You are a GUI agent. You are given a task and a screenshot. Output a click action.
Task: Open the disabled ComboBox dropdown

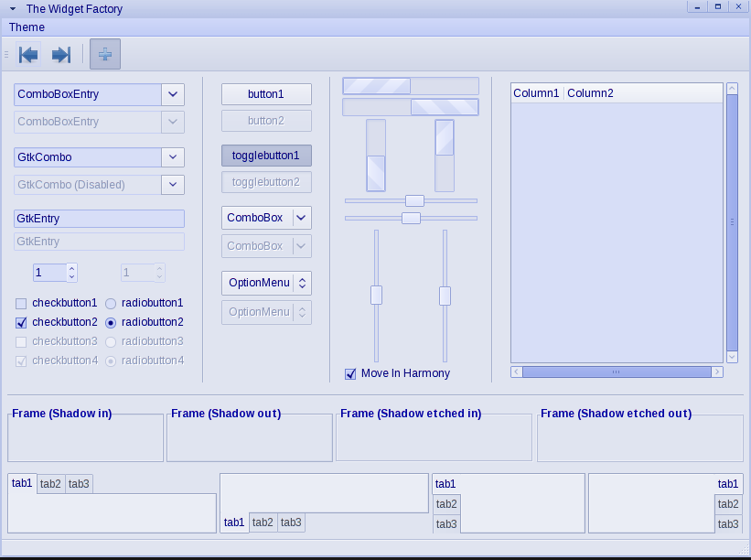tap(266, 246)
